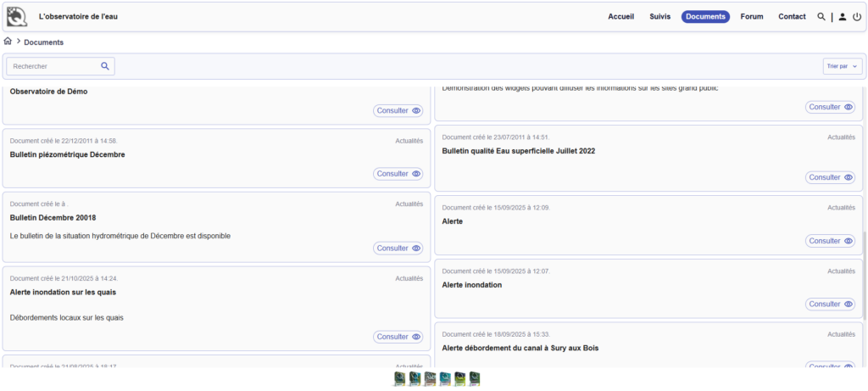Click the hydrométrique de Décembre description text

click(120, 236)
